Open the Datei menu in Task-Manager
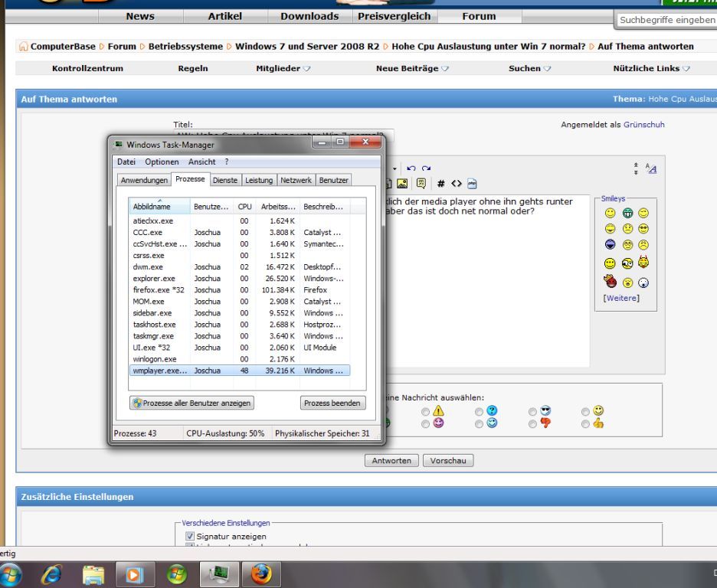This screenshot has width=717, height=588. click(x=126, y=162)
